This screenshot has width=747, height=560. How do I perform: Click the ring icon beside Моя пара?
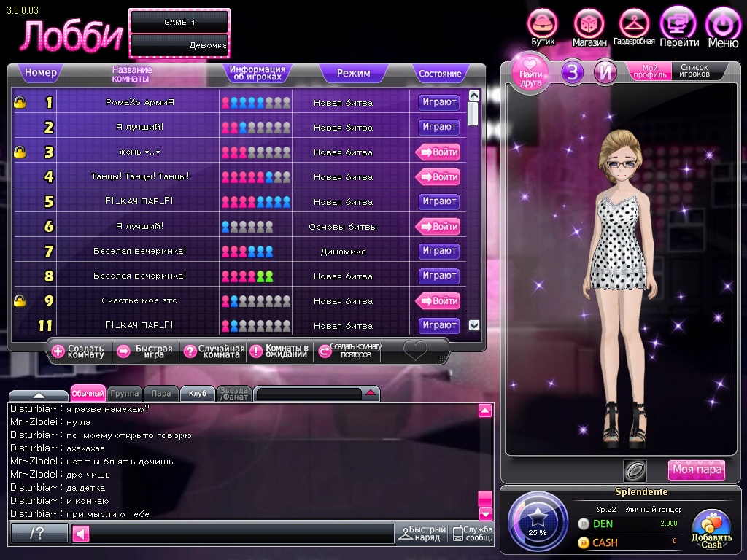[634, 470]
